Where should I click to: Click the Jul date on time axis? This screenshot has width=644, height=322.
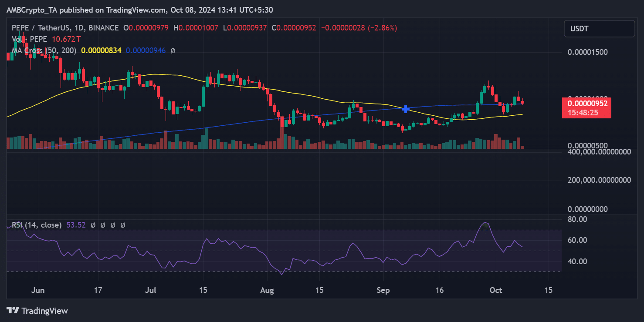(x=151, y=290)
